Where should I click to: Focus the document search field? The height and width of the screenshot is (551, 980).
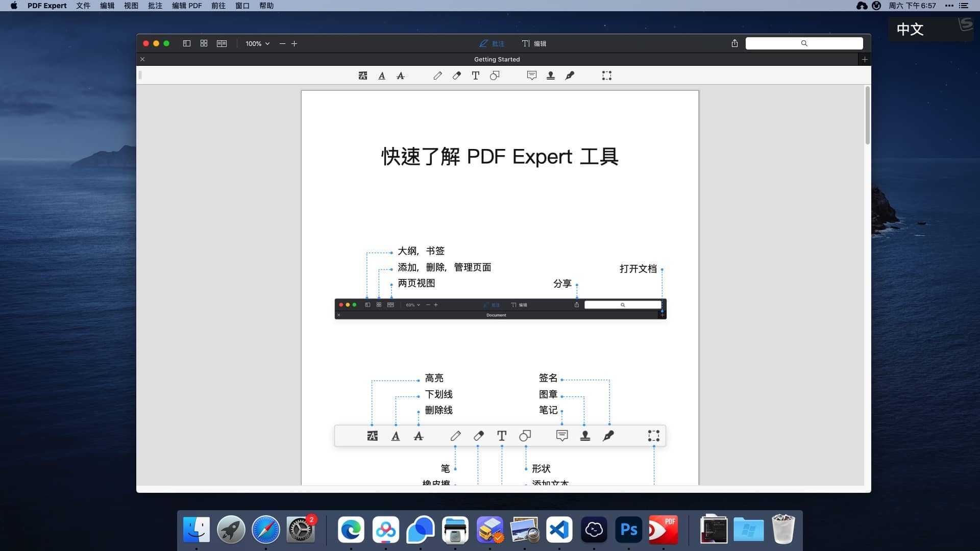pyautogui.click(x=804, y=43)
